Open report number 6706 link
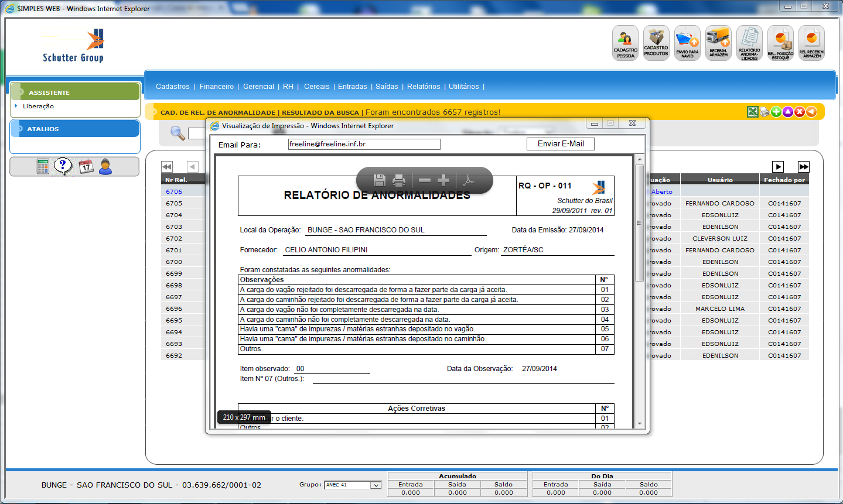The height and width of the screenshot is (504, 843). point(174,192)
